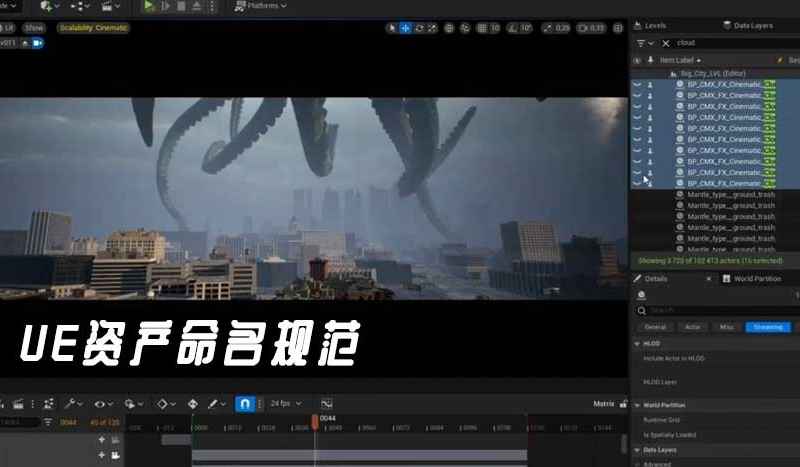Switch to the Levels tab
This screenshot has height=467, width=800.
pos(655,25)
